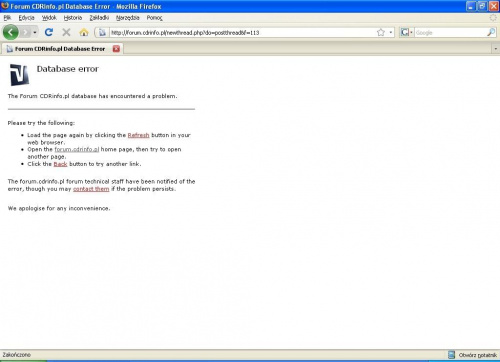Click the Firefox icon in title bar
Viewport: 500px width, 362px height.
tap(5, 6)
